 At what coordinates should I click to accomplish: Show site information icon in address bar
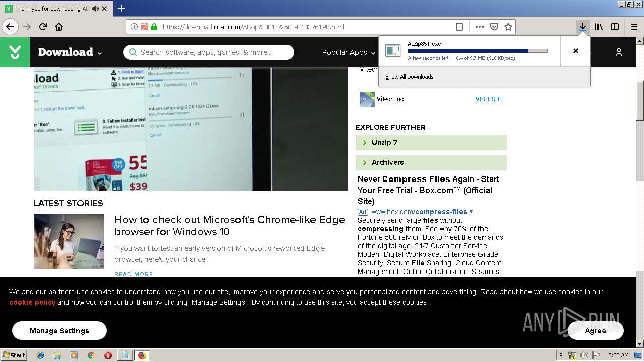pos(134,27)
